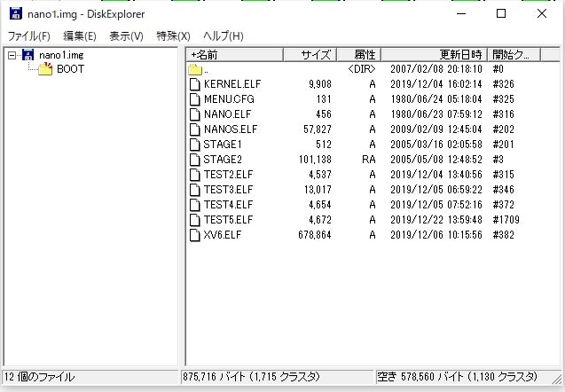The image size is (565, 392).
Task: Click the XV6.ELF file icon
Action: [x=194, y=235]
